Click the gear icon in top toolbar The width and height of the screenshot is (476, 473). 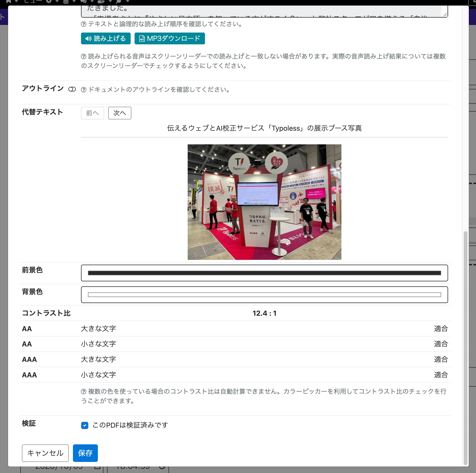[49, 1]
